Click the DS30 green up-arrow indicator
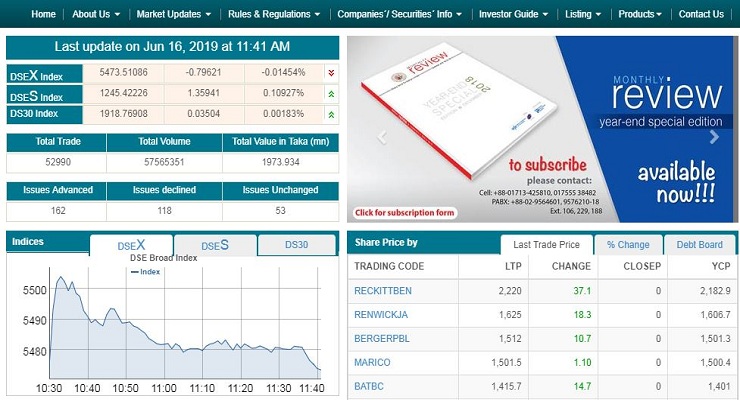Viewport: 740px width, 400px height. [x=331, y=114]
